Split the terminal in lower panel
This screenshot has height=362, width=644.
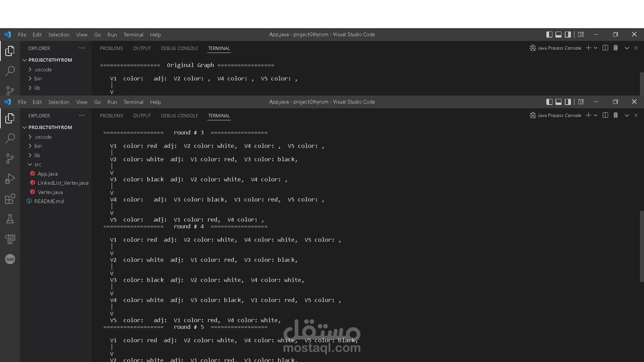[x=605, y=115]
